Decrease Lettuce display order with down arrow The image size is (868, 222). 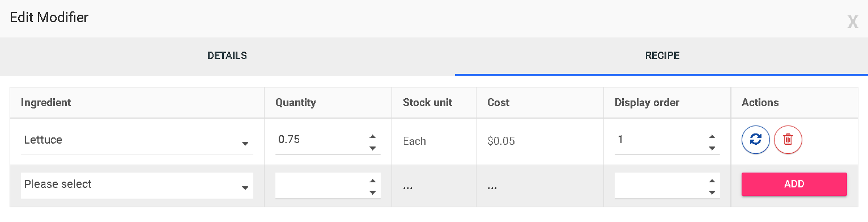click(712, 148)
